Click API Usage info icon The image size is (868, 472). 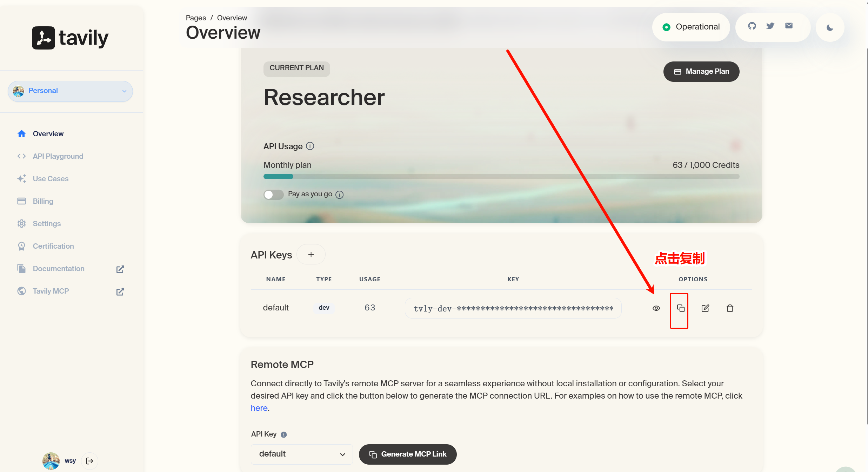click(310, 146)
